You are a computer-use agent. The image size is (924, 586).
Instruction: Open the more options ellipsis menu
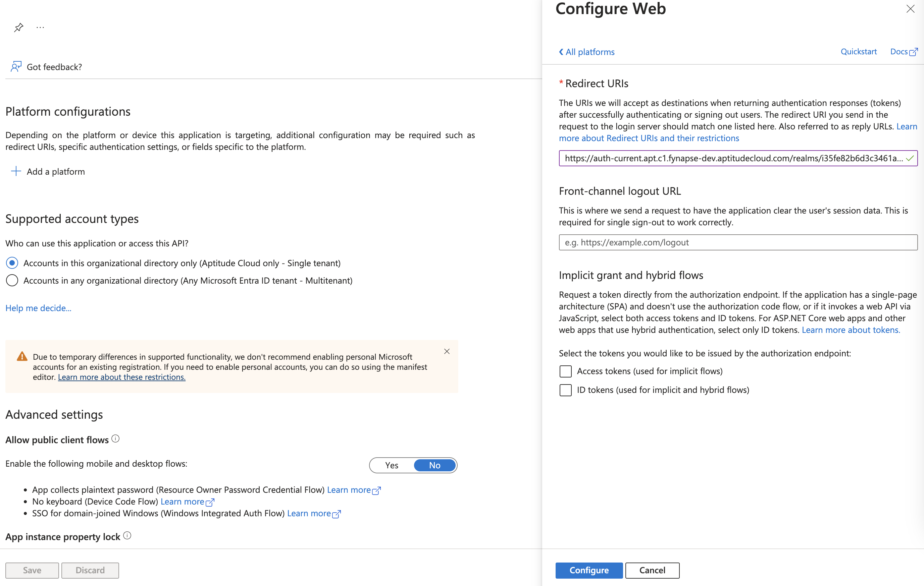point(40,27)
